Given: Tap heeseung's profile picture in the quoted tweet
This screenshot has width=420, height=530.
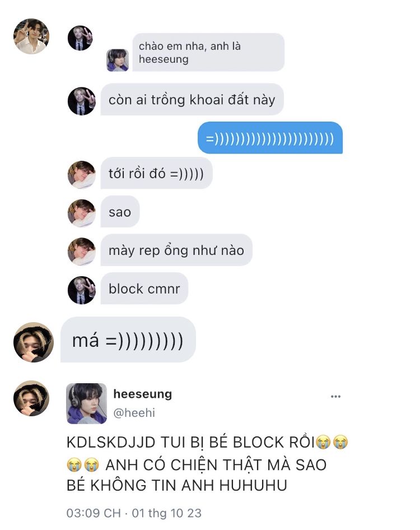Looking at the screenshot, I should point(86,403).
